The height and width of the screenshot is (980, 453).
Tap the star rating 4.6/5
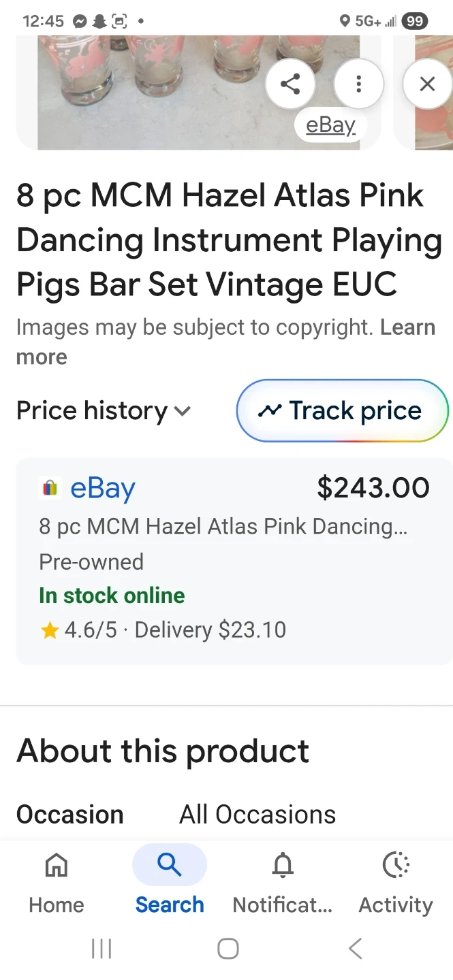(x=78, y=630)
